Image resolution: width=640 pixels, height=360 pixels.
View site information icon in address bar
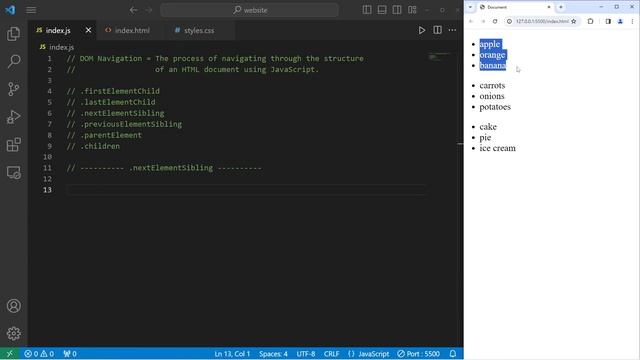pos(509,21)
